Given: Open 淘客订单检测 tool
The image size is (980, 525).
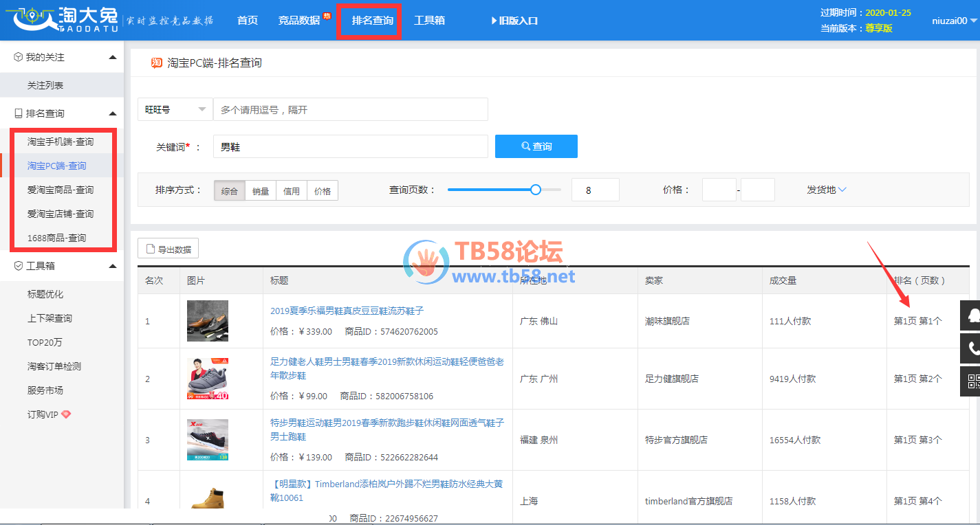Looking at the screenshot, I should click(54, 366).
